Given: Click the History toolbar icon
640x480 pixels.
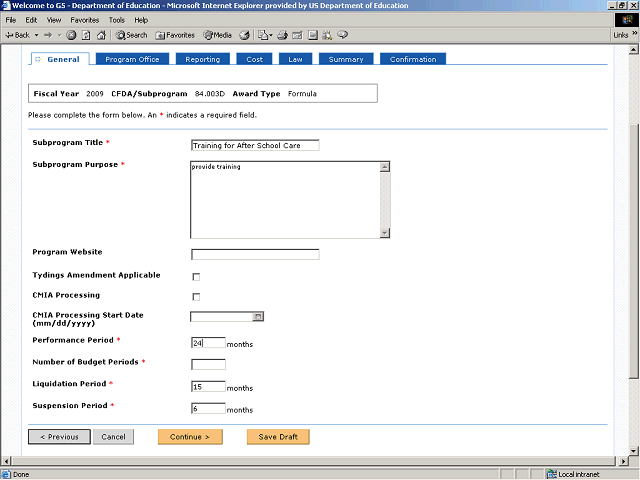Looking at the screenshot, I should [x=244, y=35].
